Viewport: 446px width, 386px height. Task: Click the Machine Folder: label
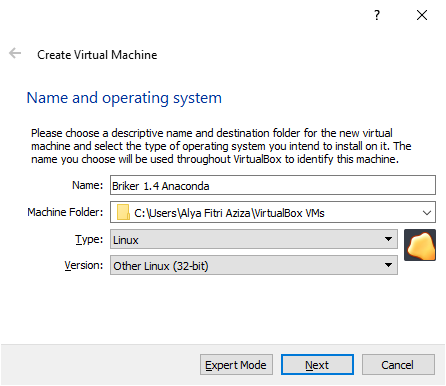click(65, 212)
